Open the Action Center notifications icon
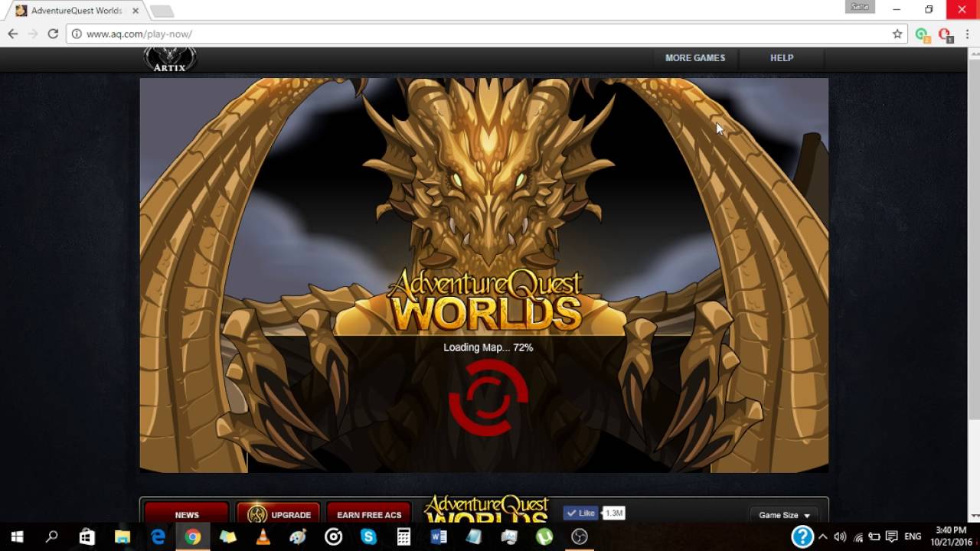 tap(891, 537)
